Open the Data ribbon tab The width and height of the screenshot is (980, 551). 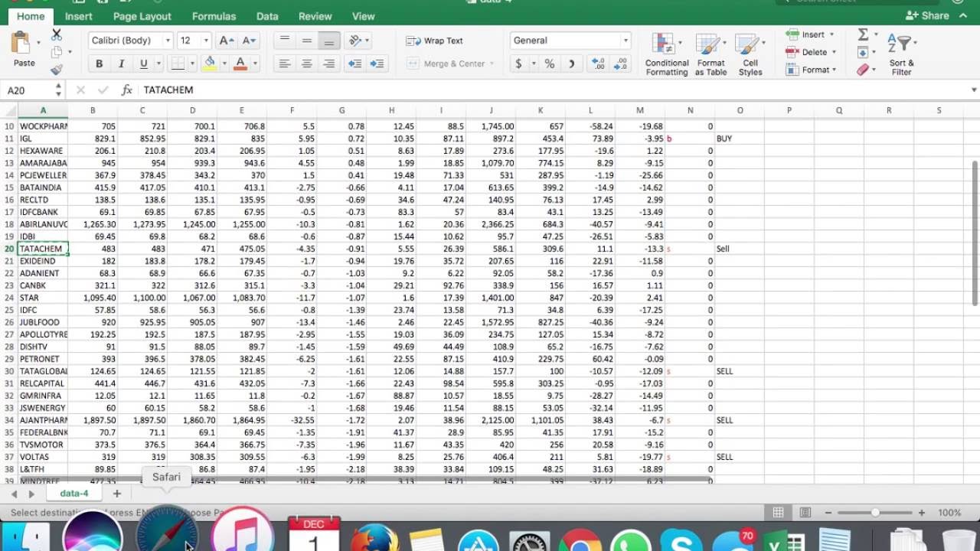[267, 16]
